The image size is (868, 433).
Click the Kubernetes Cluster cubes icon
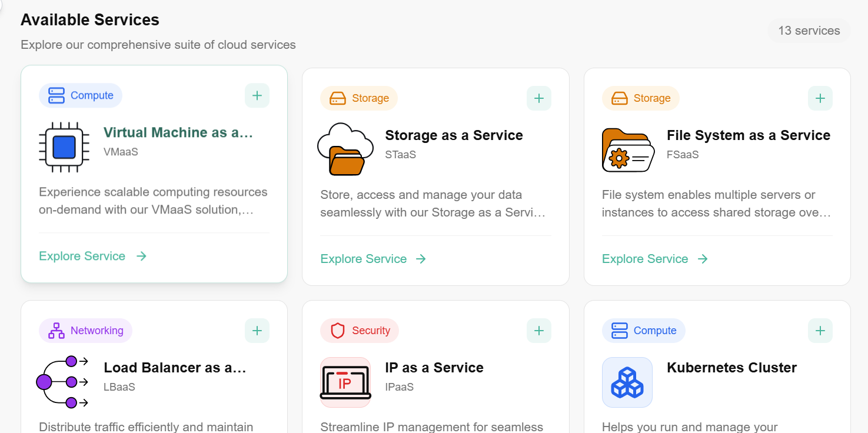627,382
